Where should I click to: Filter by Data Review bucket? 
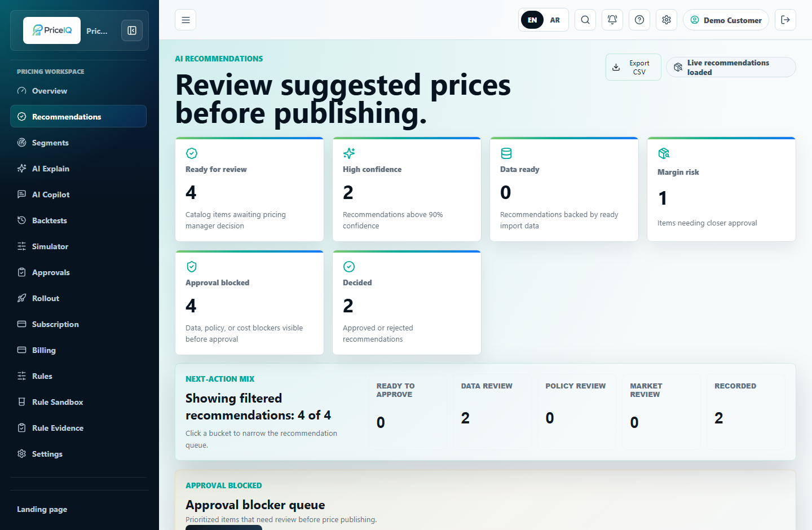point(492,412)
